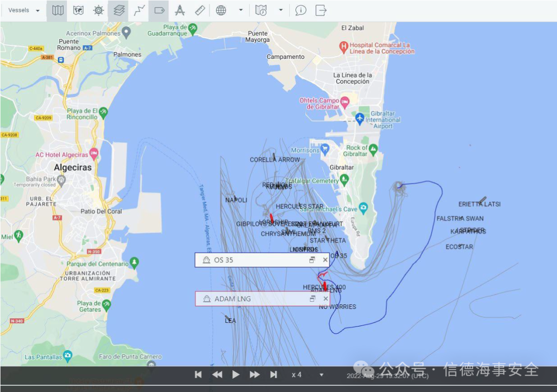
Task: Skip playback to the beginning
Action: point(198,374)
